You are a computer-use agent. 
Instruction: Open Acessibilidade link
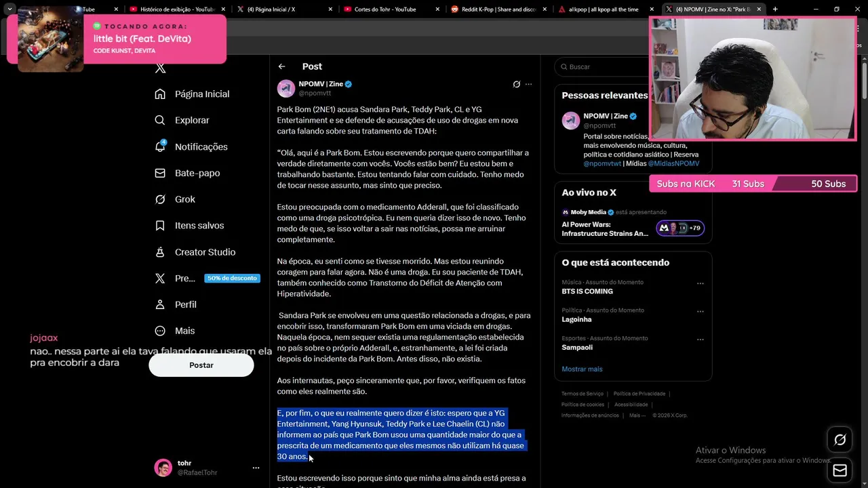(631, 405)
